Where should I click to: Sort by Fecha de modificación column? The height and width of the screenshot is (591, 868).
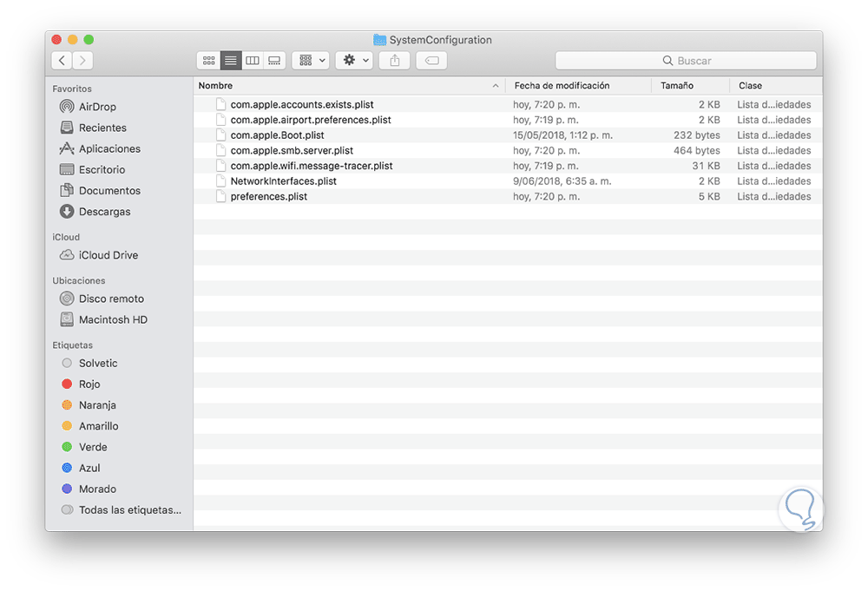578,86
